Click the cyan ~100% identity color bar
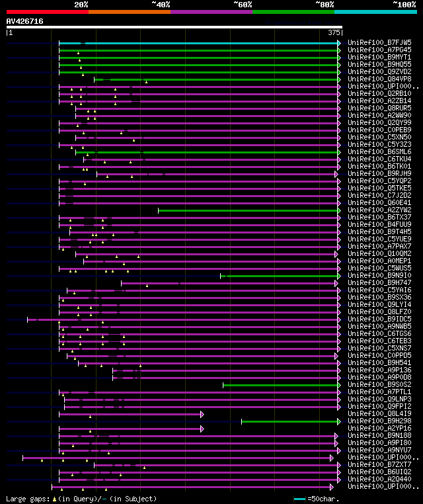 [x=375, y=12]
